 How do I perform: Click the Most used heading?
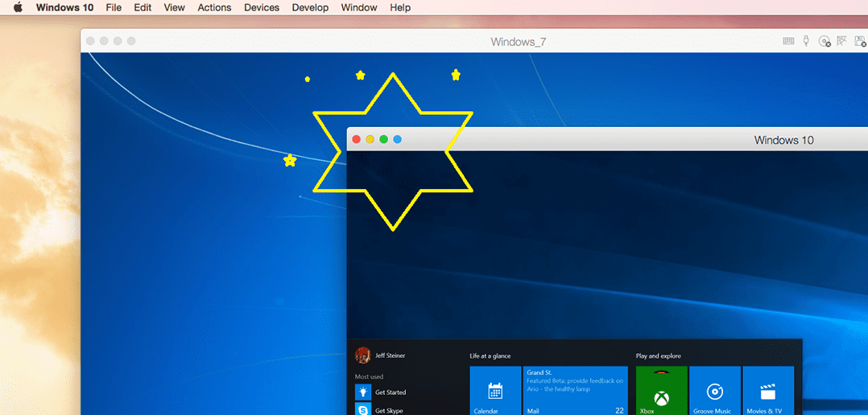click(x=370, y=376)
